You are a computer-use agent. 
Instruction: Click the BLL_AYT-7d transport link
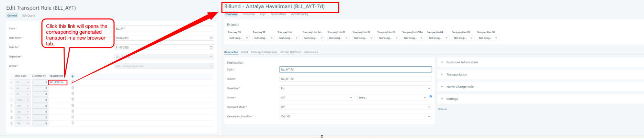click(x=57, y=82)
